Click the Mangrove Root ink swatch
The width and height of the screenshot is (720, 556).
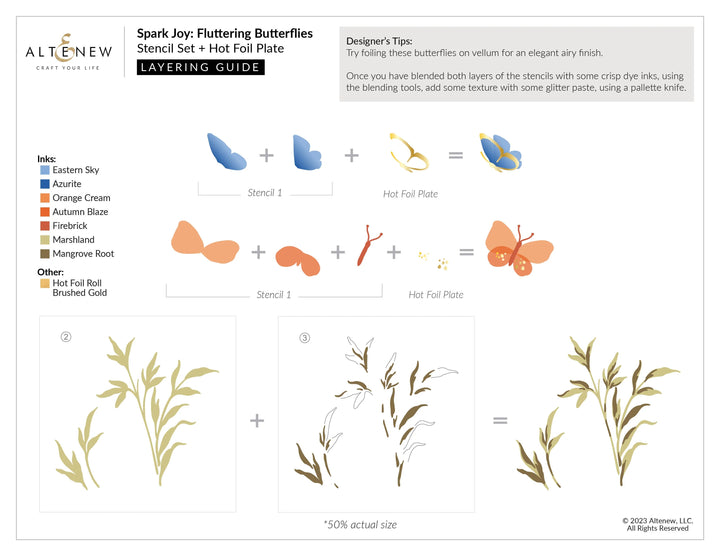[x=45, y=255]
